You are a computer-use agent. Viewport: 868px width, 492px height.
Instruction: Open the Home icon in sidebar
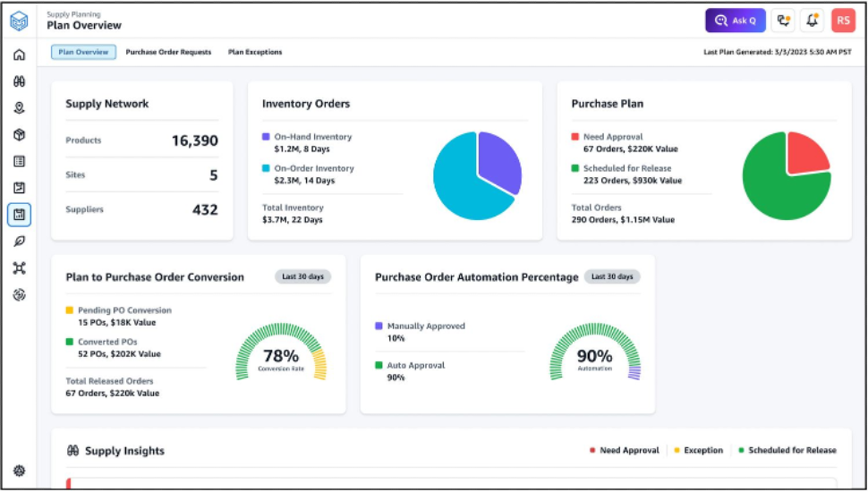(x=20, y=55)
